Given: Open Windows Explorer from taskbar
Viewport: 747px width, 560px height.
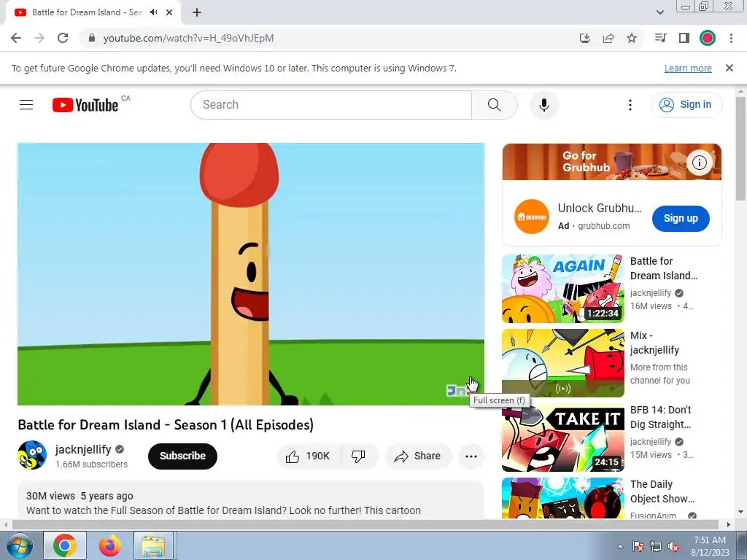Looking at the screenshot, I should (x=153, y=545).
